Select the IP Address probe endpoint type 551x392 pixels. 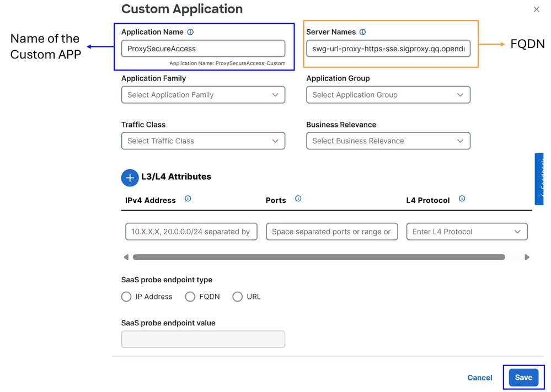coord(126,297)
